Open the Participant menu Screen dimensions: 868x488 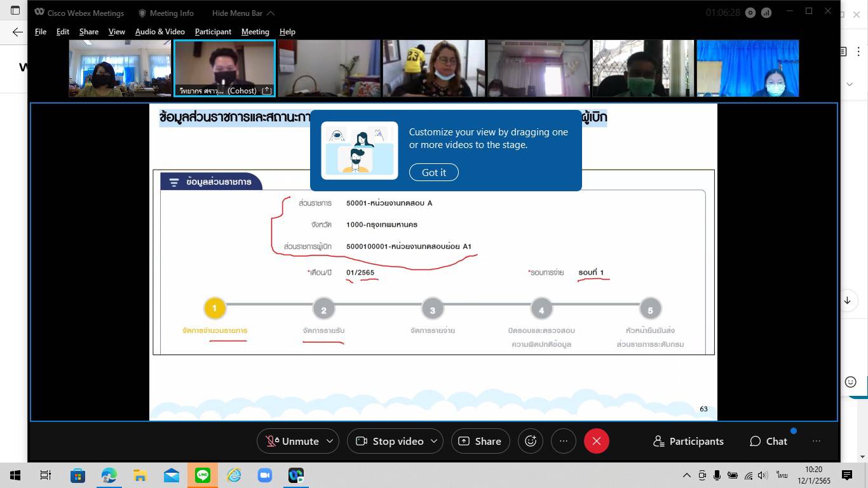click(x=213, y=32)
